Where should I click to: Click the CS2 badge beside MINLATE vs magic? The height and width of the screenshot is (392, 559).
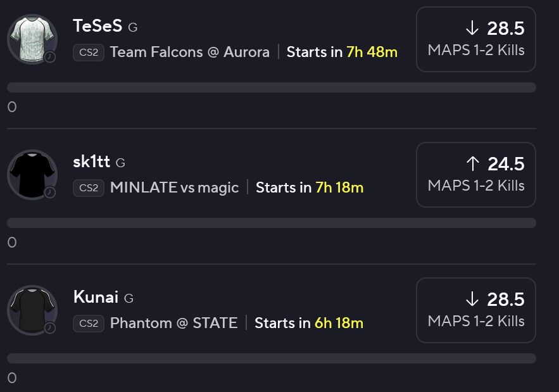click(x=89, y=187)
